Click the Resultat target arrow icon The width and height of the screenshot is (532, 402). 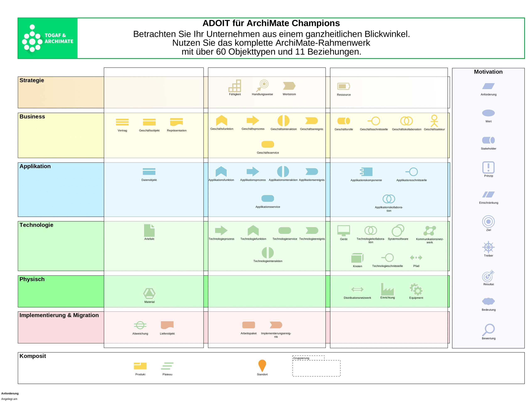488,276
